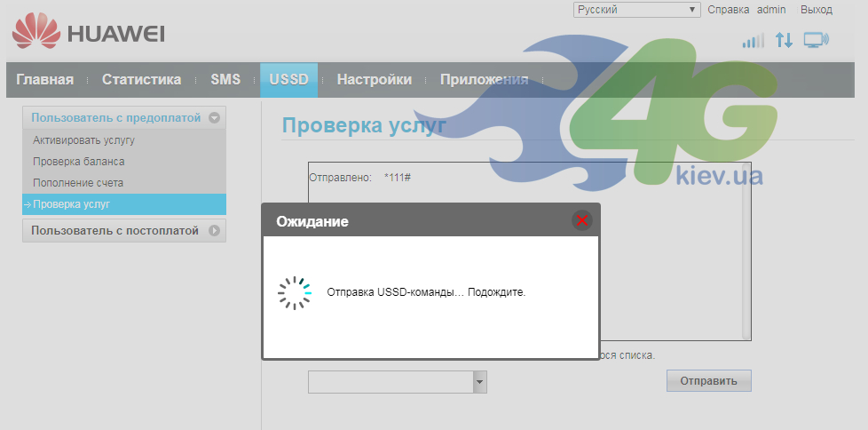This screenshot has height=430, width=868.
Task: Collapse the Пользователь с предоплатой section arrow
Action: pos(214,118)
